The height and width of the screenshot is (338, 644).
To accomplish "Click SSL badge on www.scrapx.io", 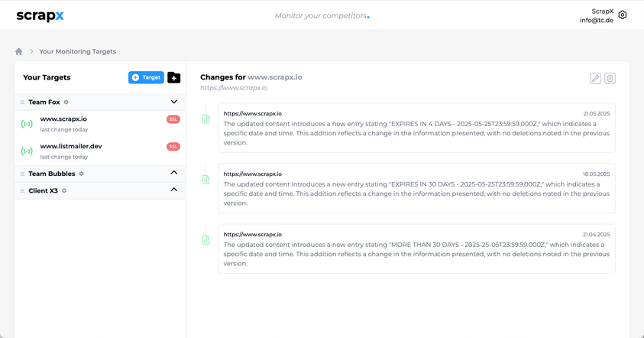I will (173, 119).
